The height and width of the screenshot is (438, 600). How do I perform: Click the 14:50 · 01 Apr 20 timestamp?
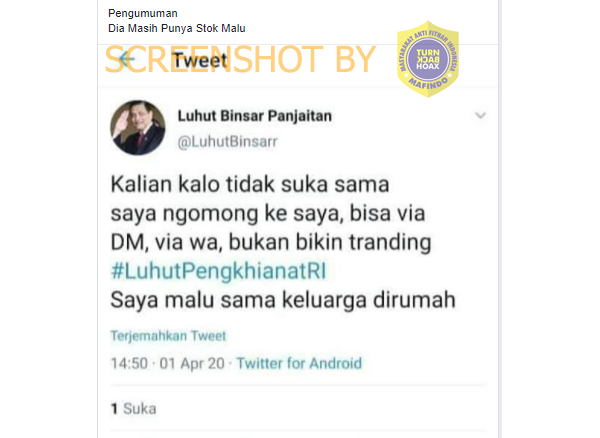[x=168, y=363]
